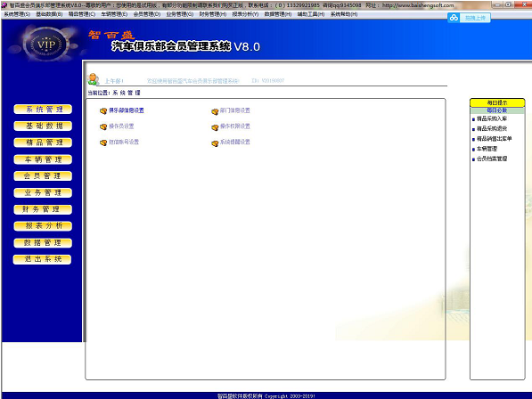Click the 每日必做 green header

tap(497, 110)
